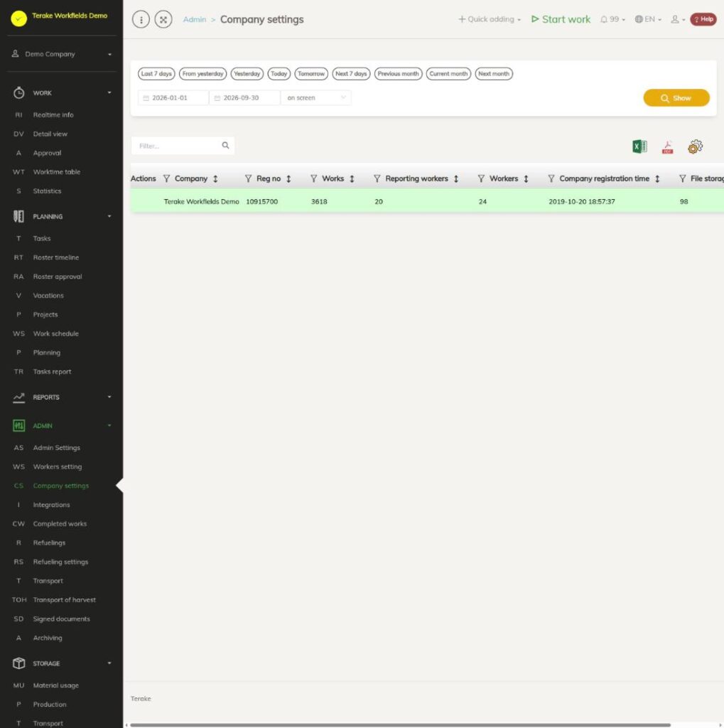
Task: Open the EN language dropdown
Action: [x=648, y=19]
